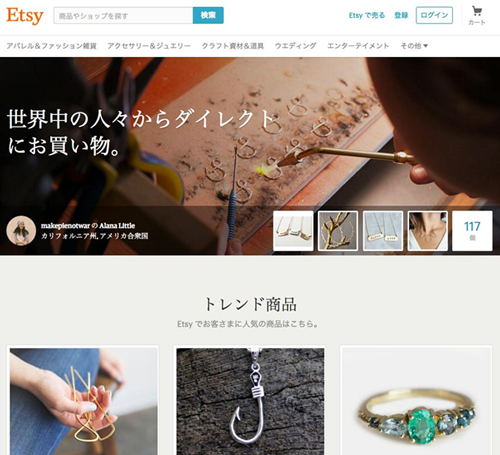The width and height of the screenshot is (500, 455).
Task: Click the ログイン button
Action: [x=434, y=15]
